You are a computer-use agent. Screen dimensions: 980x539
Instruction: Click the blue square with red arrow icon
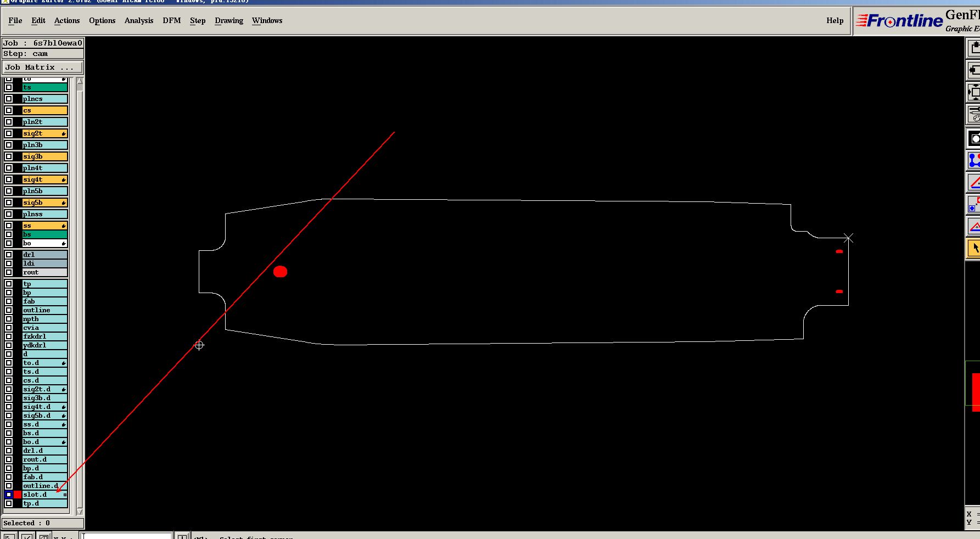pyautogui.click(x=975, y=204)
